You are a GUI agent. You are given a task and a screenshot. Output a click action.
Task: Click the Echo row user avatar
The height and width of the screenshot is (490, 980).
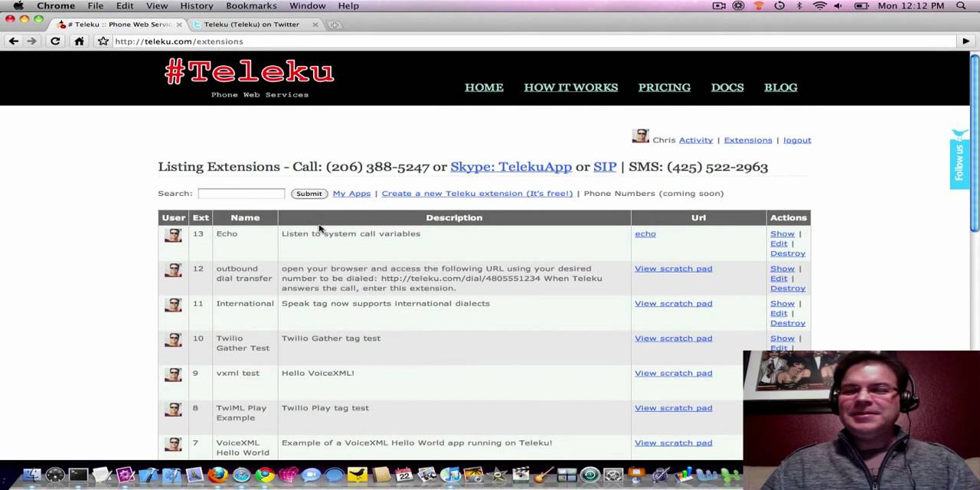click(173, 235)
